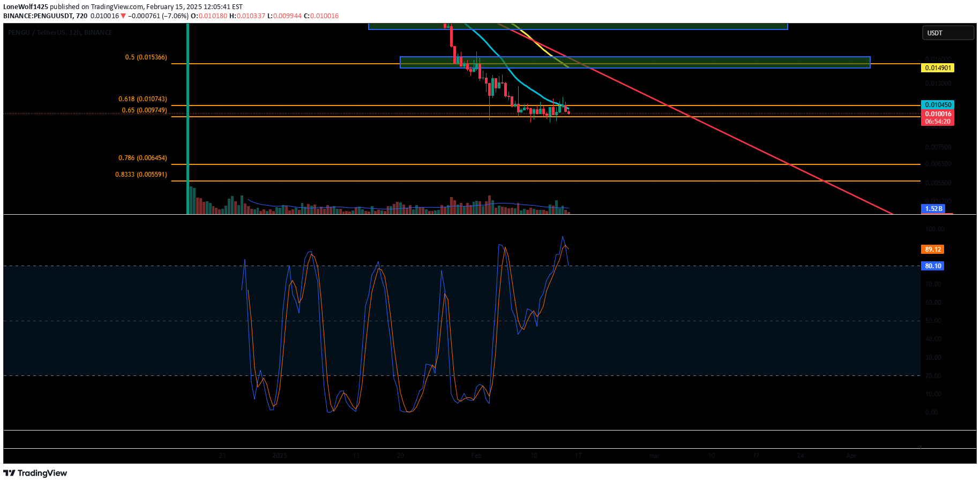Image resolution: width=980 pixels, height=483 pixels.
Task: Click the red 0.010016 current price label
Action: 938,114
